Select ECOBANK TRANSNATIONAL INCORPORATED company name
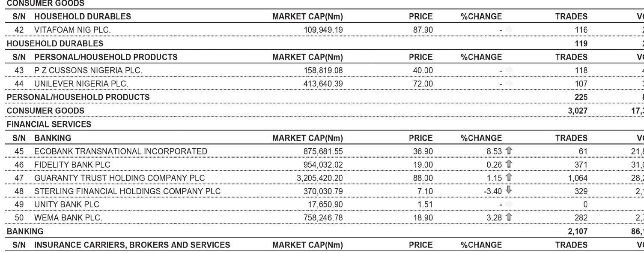 coord(121,151)
